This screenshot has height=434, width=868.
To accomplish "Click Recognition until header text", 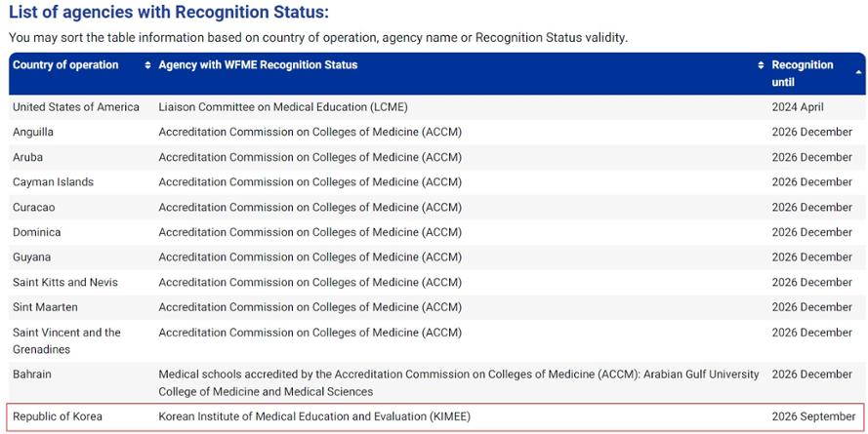I will coord(803,73).
